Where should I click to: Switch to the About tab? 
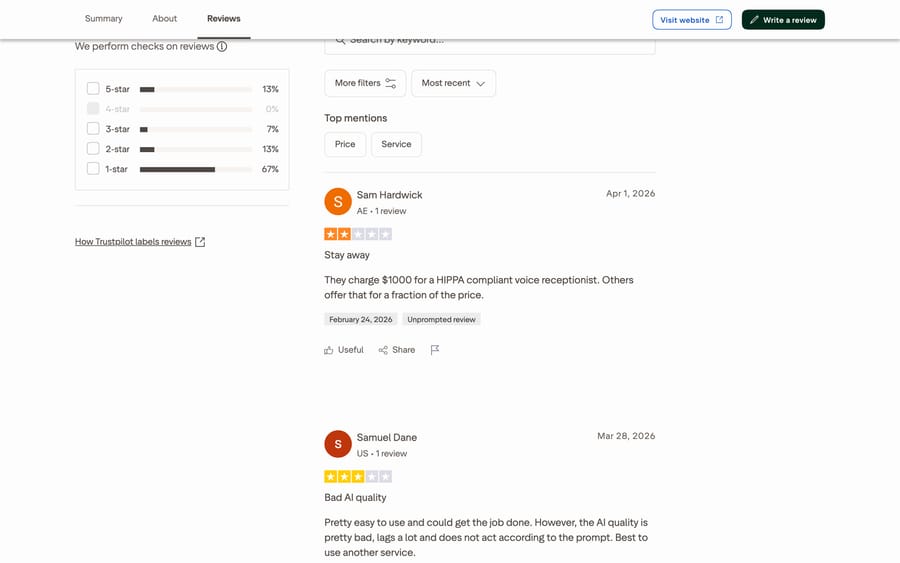[x=164, y=18]
